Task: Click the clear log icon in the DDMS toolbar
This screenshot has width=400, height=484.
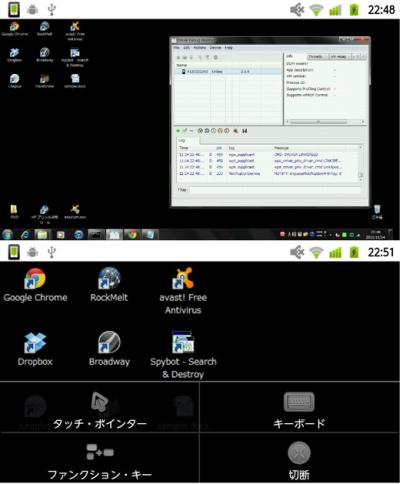Action: [236, 131]
